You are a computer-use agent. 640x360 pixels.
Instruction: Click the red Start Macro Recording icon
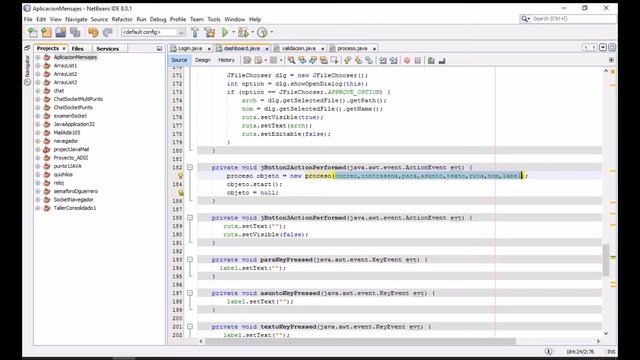(x=407, y=60)
